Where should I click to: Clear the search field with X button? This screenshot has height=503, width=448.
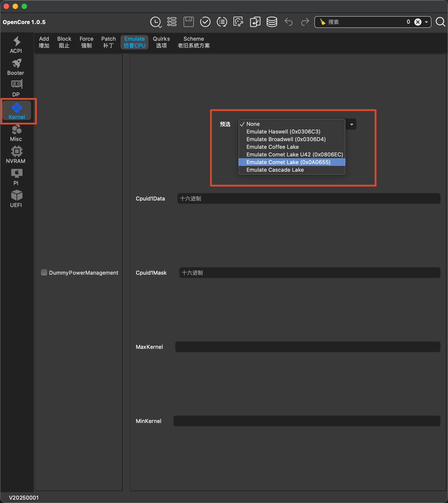click(418, 22)
